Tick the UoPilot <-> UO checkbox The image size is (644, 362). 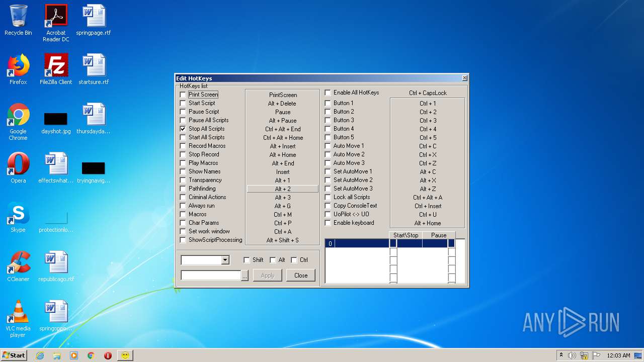tap(328, 214)
